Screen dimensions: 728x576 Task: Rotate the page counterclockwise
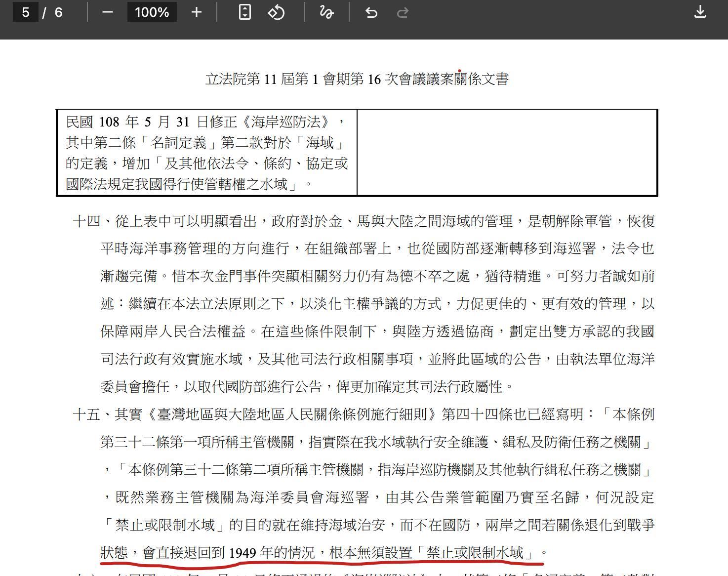pyautogui.click(x=275, y=13)
